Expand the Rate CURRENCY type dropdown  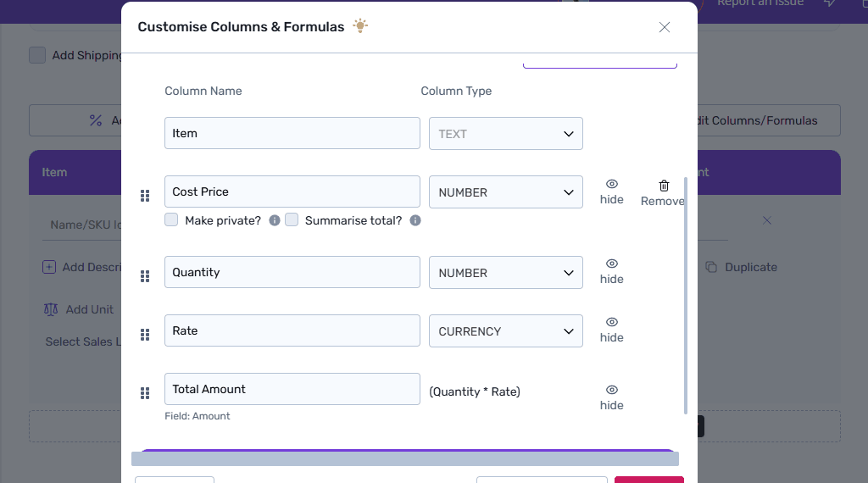[x=506, y=331]
